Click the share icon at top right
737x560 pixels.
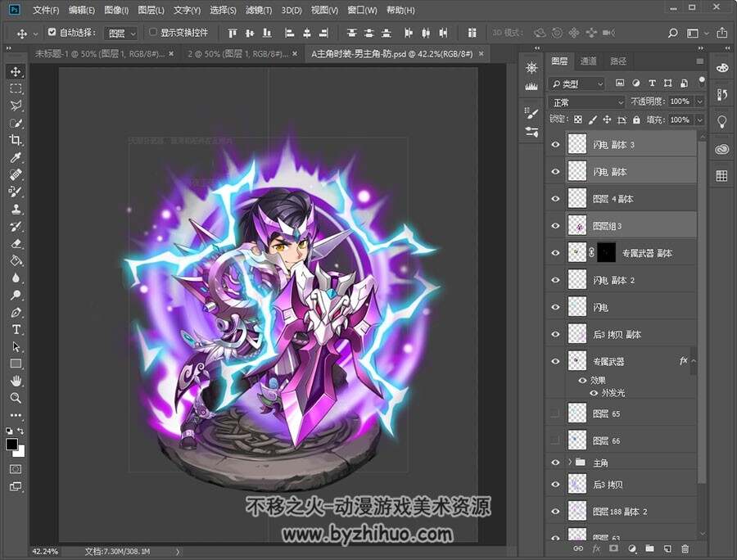[x=722, y=33]
